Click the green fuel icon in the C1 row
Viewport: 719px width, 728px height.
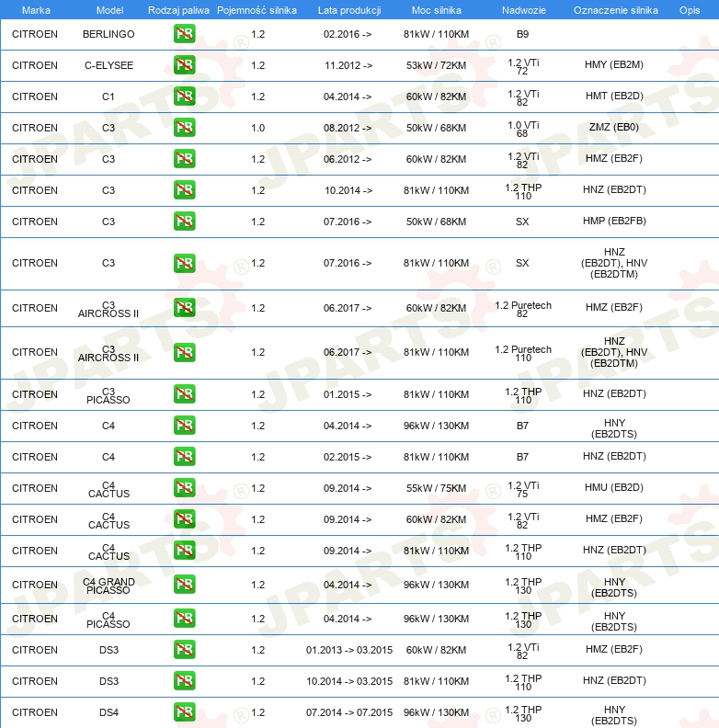[x=184, y=97]
